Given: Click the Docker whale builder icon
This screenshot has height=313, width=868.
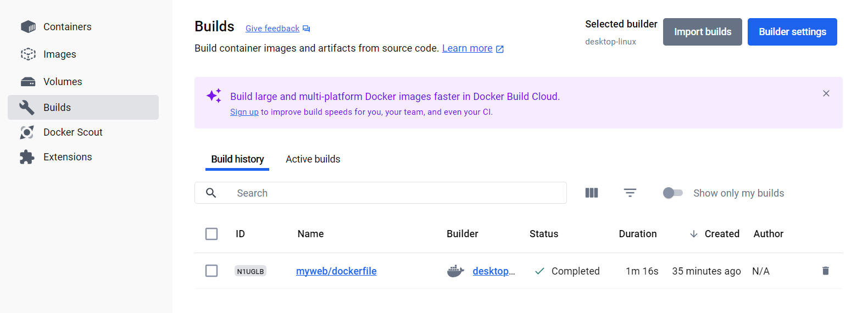Looking at the screenshot, I should coord(455,271).
